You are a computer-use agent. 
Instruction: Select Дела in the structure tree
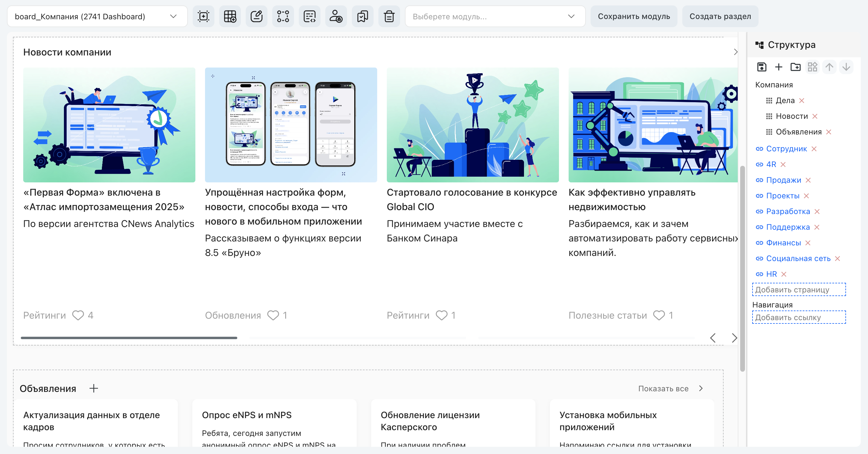tap(785, 101)
